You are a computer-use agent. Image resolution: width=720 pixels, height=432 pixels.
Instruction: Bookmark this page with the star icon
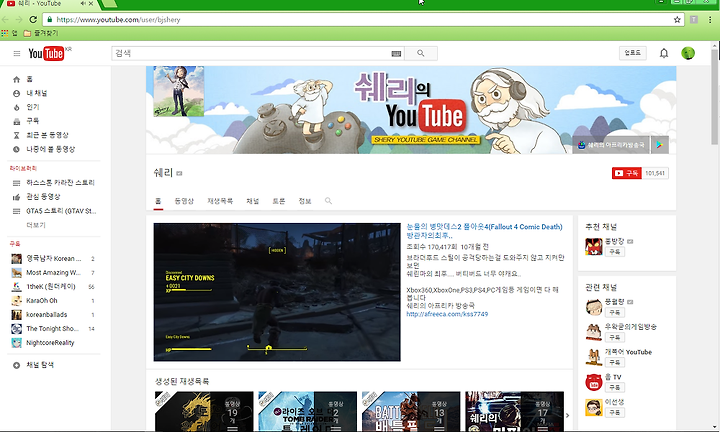click(677, 20)
